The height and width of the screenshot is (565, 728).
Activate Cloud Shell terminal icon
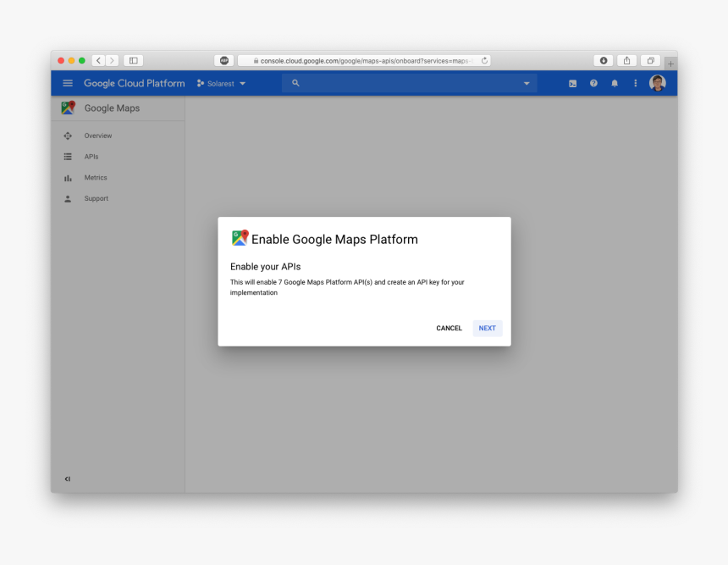point(572,84)
